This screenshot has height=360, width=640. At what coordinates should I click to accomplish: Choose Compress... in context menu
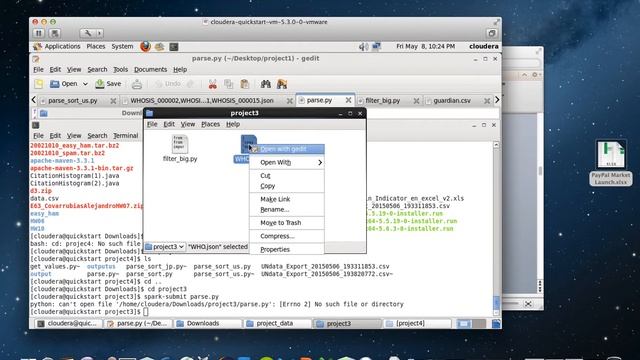point(287,236)
